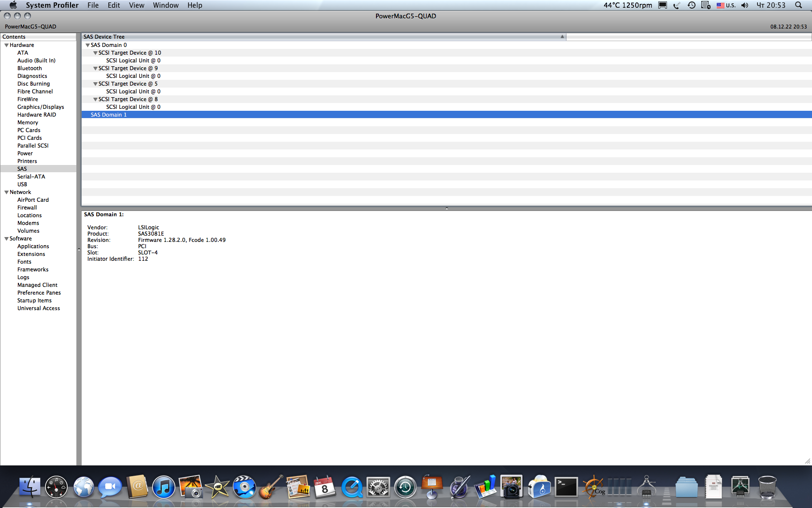
Task: Click the Firmware 1.28.2.0 revision value
Action: click(x=182, y=240)
